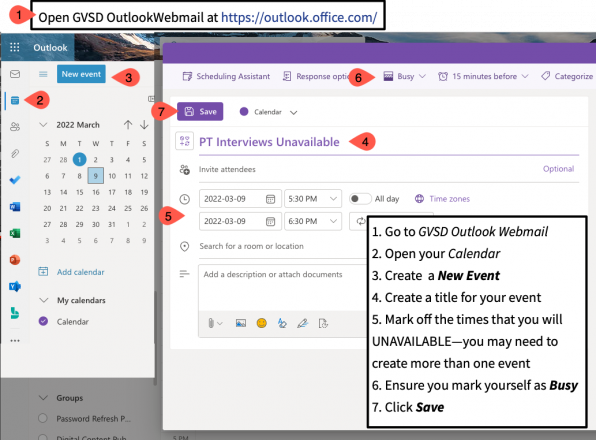Launch Word from the sidebar
The height and width of the screenshot is (440, 596).
[x=15, y=207]
